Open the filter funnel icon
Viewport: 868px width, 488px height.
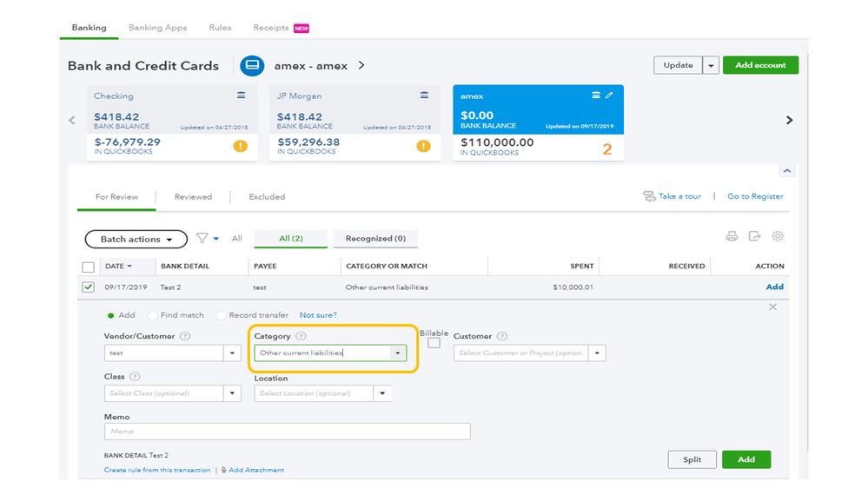coord(202,238)
